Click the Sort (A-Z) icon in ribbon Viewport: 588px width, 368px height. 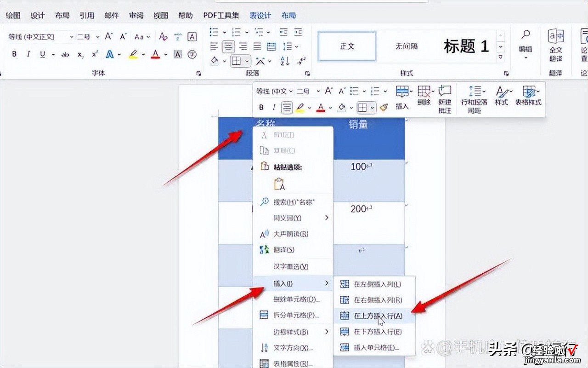285,61
